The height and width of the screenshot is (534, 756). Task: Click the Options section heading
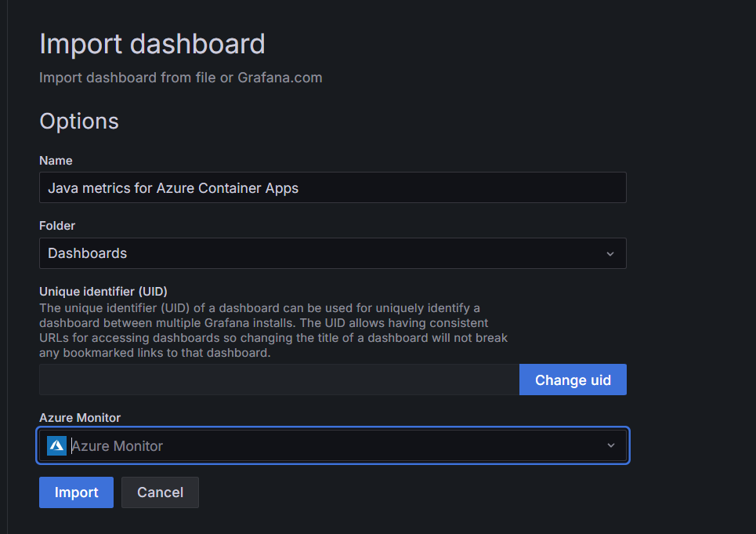(79, 121)
